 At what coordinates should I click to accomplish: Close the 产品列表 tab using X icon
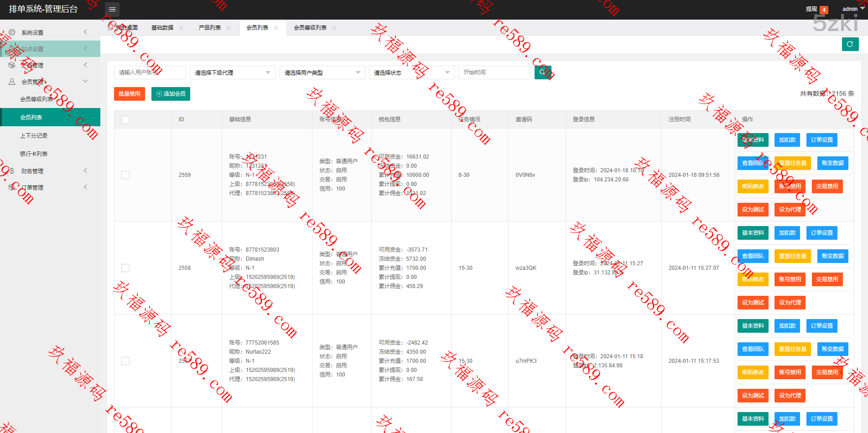(229, 28)
